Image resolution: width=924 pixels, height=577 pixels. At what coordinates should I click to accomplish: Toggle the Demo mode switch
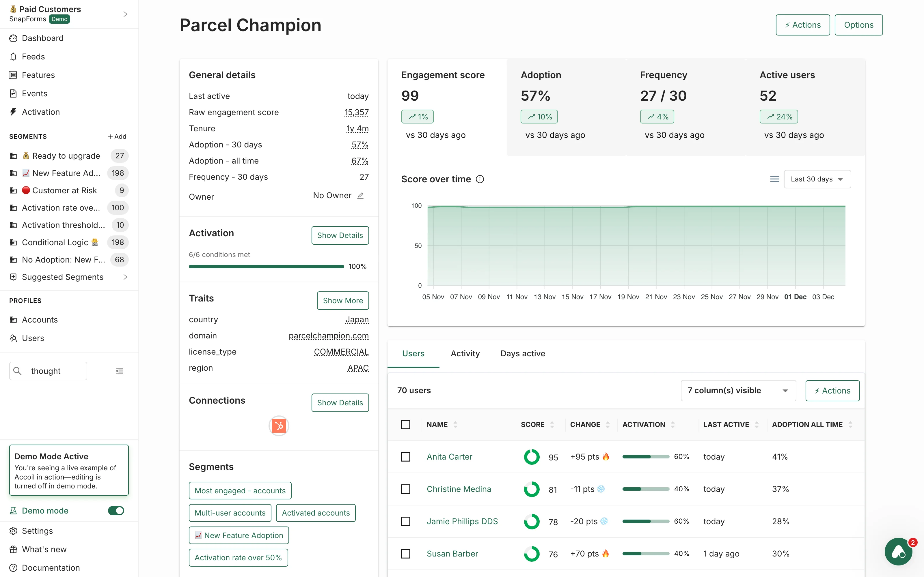(x=116, y=511)
